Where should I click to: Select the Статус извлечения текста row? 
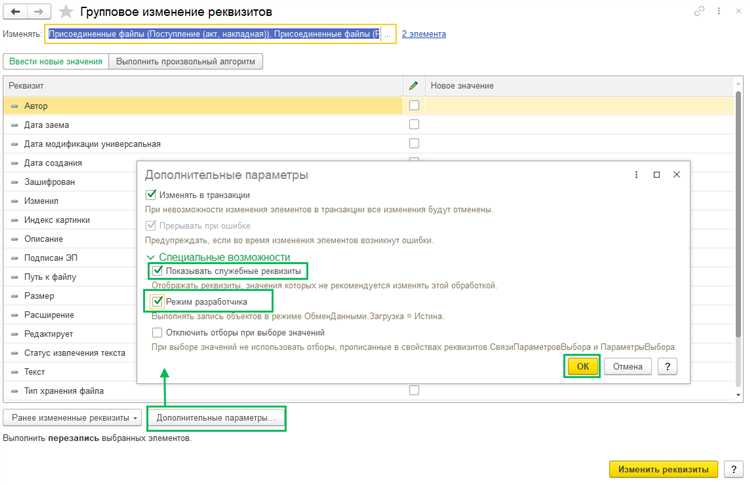[x=71, y=353]
